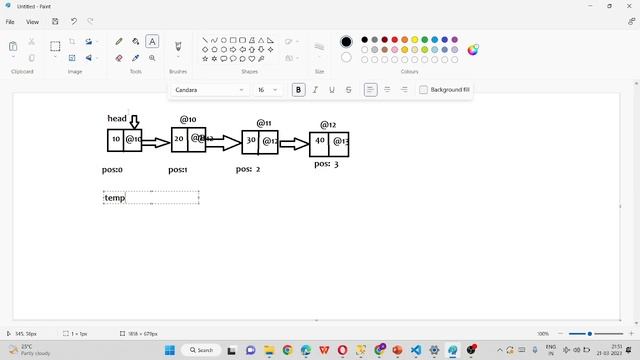
Task: Select Colour 2 white background circle
Action: [346, 57]
